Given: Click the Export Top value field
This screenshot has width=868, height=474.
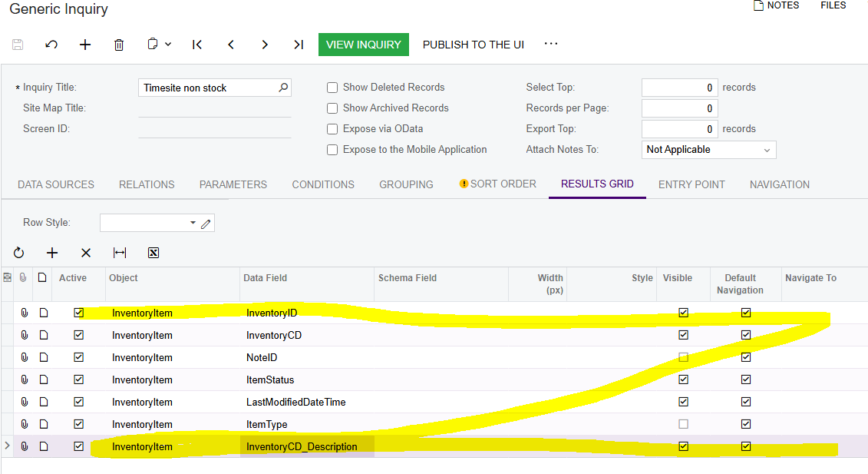Looking at the screenshot, I should [680, 129].
